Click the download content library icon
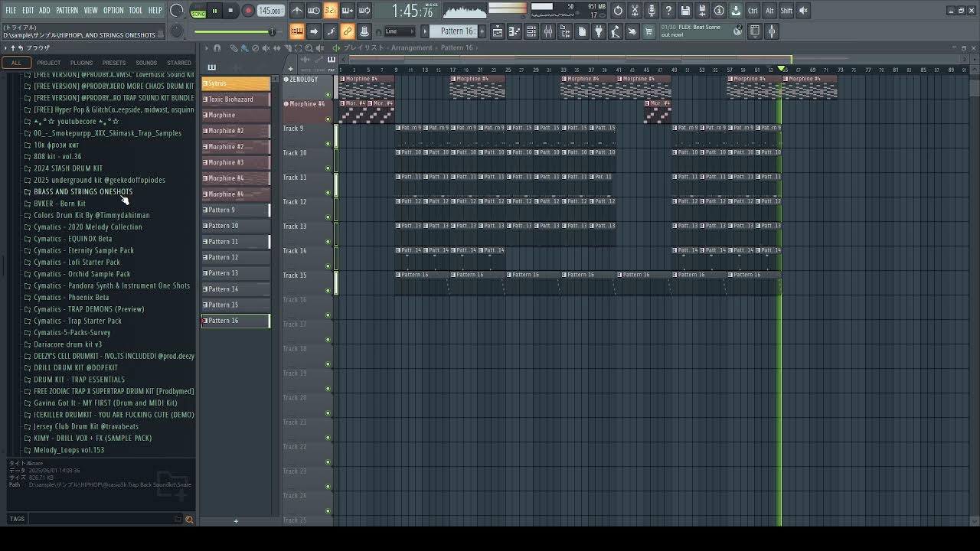The width and height of the screenshot is (980, 551). coord(736,11)
